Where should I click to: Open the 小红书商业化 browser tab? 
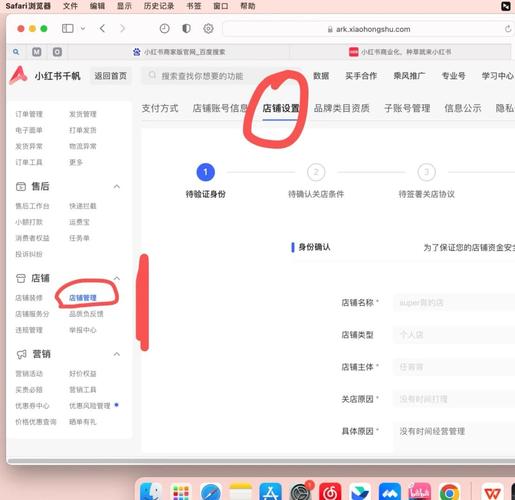(400, 52)
